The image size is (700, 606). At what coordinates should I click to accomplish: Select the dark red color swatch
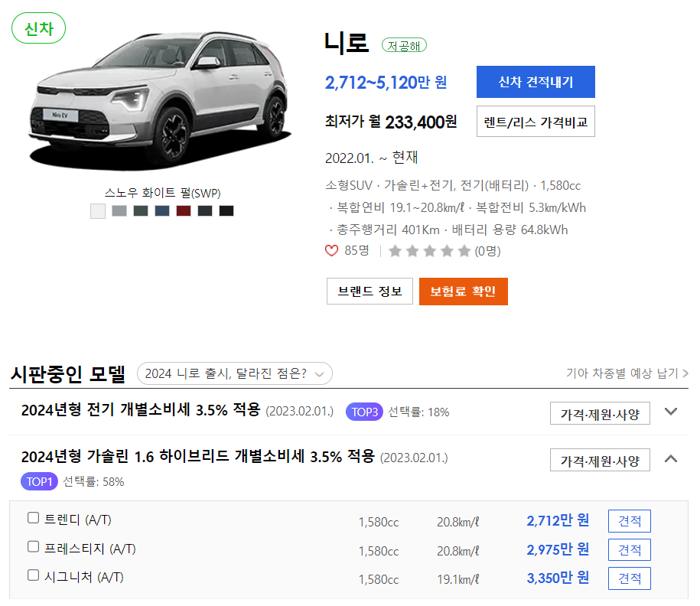[184, 210]
